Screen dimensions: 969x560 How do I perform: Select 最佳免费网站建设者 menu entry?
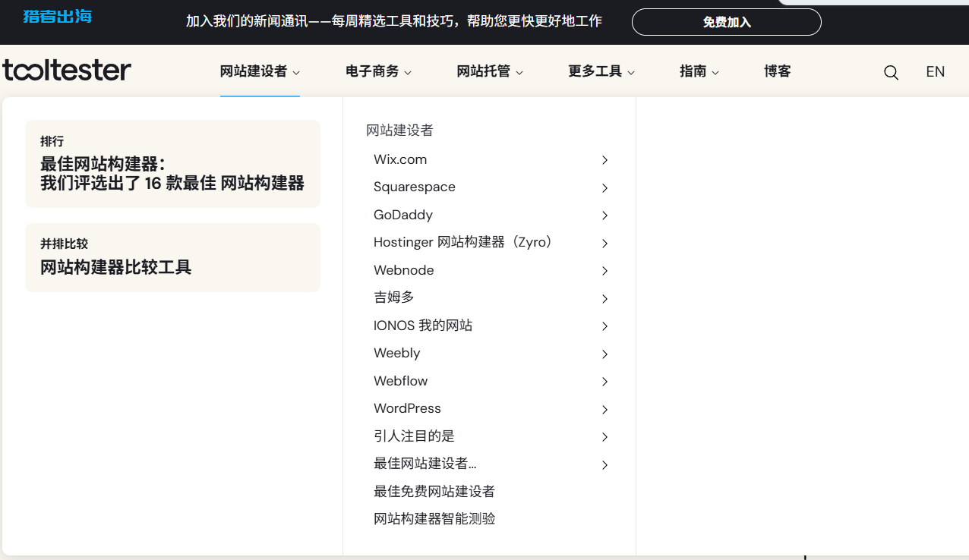[434, 492]
